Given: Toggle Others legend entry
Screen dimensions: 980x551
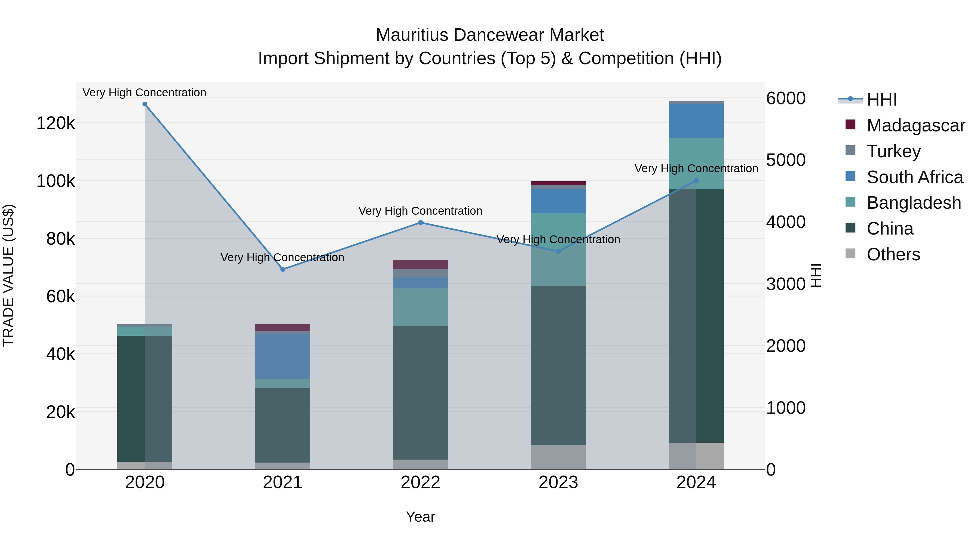Looking at the screenshot, I should (x=883, y=254).
